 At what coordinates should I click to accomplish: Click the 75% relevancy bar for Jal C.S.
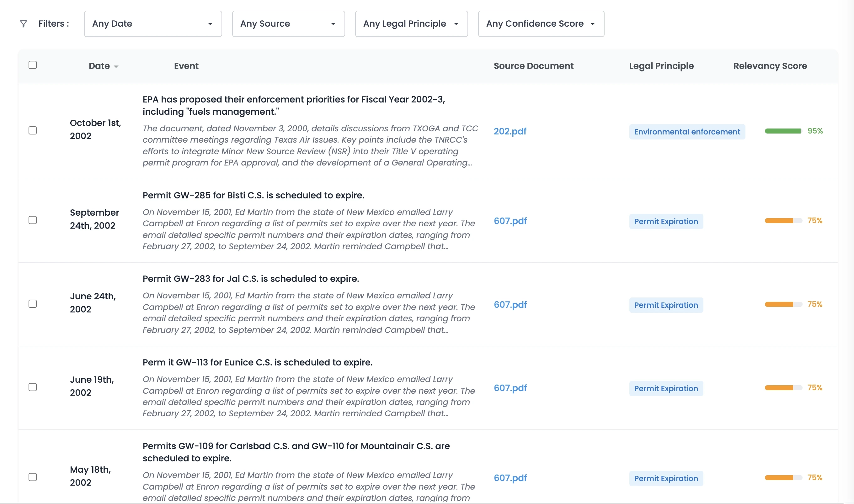783,304
